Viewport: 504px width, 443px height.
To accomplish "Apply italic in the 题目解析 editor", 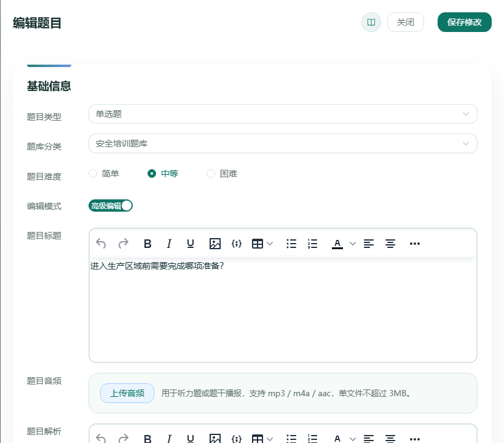I will 169,439.
